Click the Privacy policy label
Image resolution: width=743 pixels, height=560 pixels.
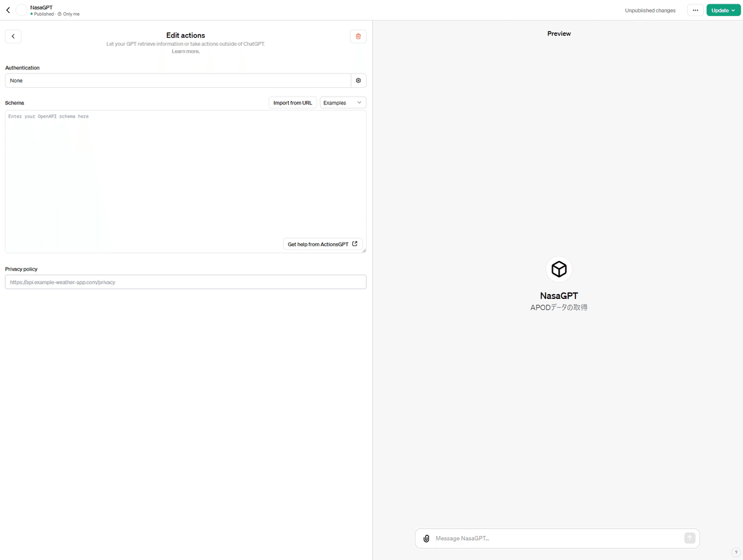click(x=22, y=269)
